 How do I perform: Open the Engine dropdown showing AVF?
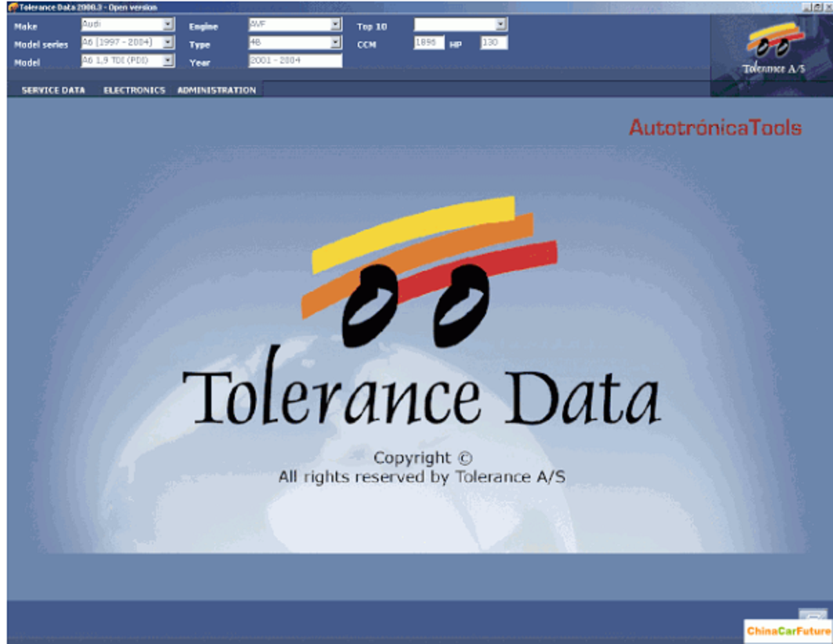(295, 25)
